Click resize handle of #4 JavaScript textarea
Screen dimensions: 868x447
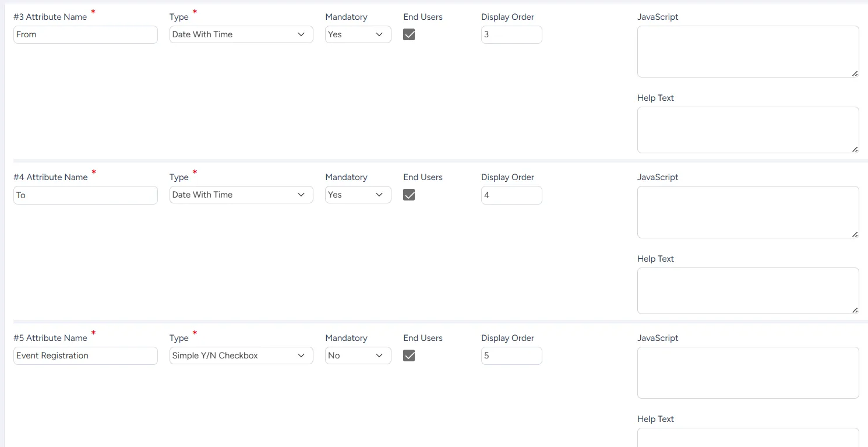tap(855, 234)
